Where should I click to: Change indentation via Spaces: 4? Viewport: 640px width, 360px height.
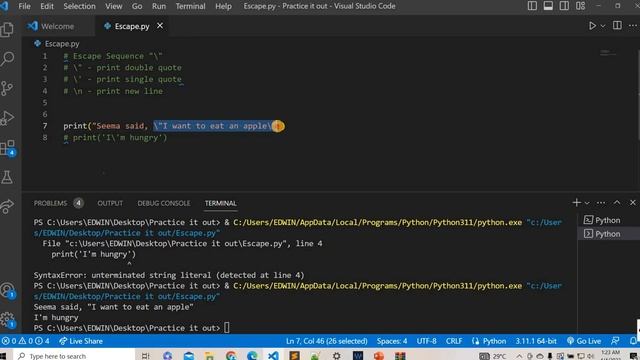click(x=392, y=341)
